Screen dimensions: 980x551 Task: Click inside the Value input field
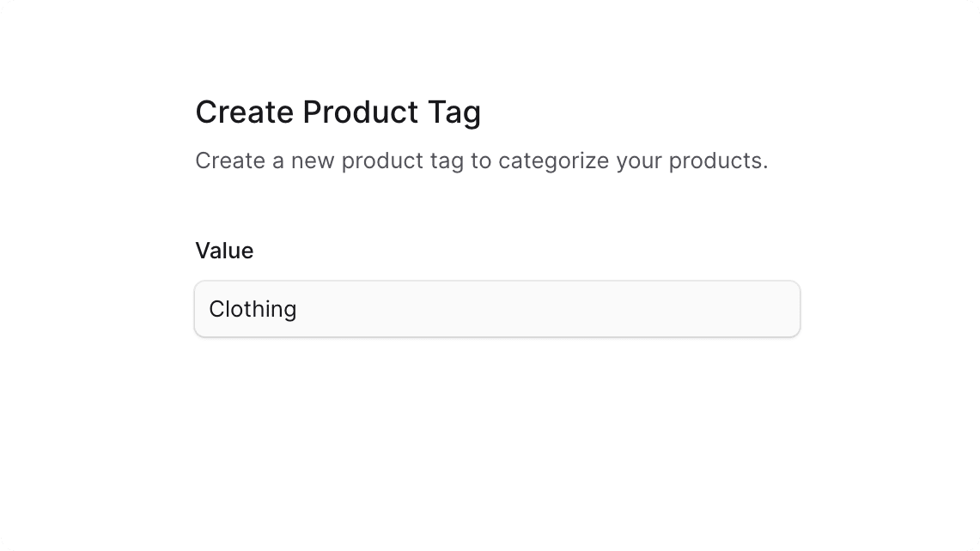[x=496, y=309]
